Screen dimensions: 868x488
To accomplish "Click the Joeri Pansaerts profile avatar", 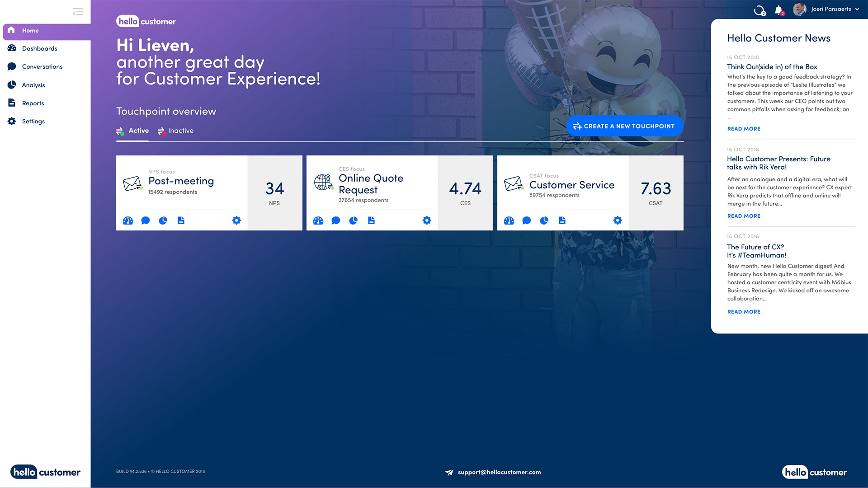I will tap(799, 9).
